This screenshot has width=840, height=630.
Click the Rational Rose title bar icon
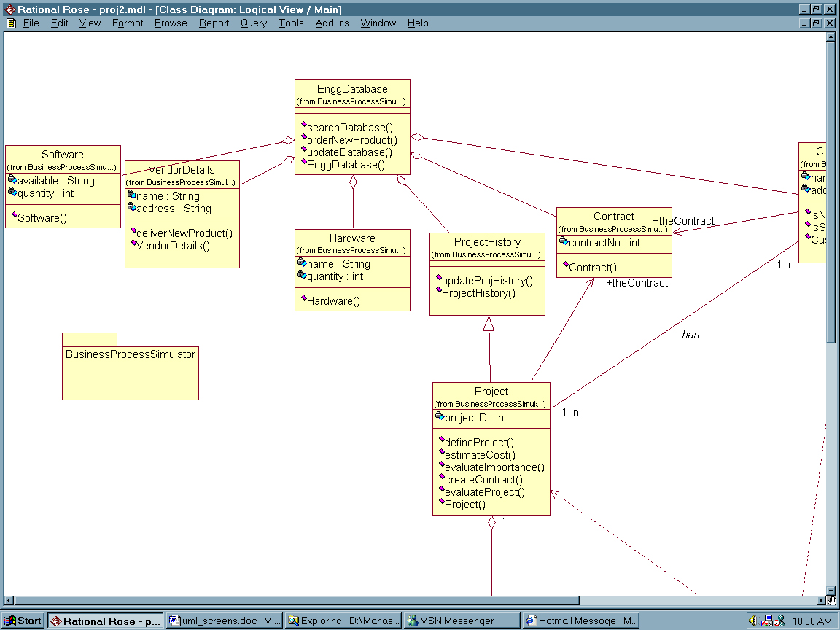coord(9,9)
